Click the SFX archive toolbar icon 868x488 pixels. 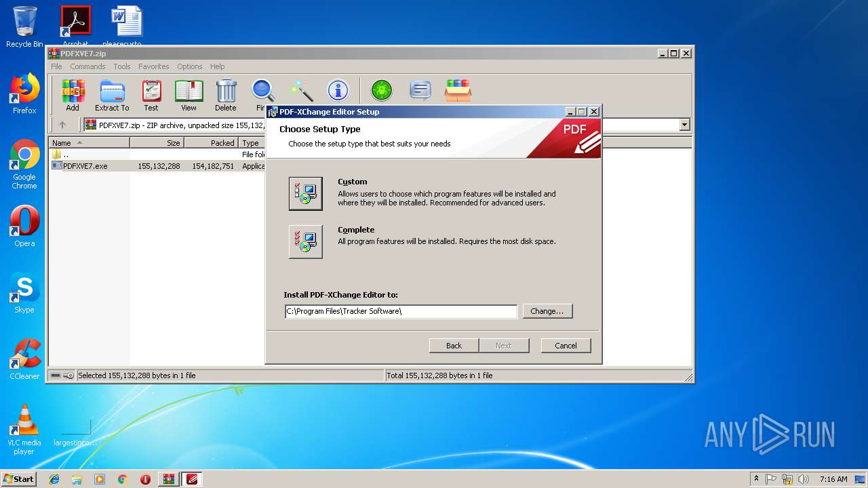click(x=458, y=90)
